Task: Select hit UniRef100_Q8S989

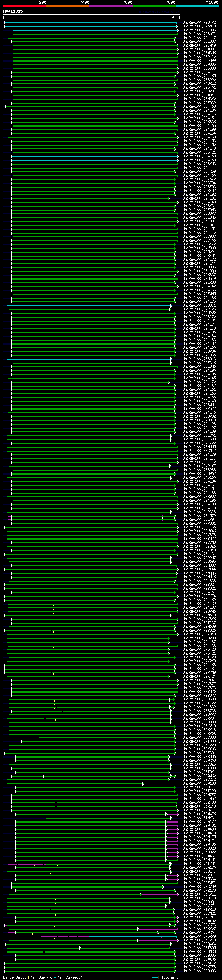Action: (x=199, y=68)
